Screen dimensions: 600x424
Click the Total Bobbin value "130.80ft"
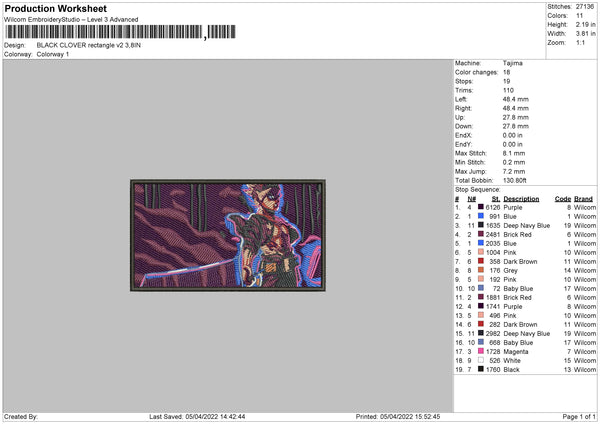(x=515, y=180)
